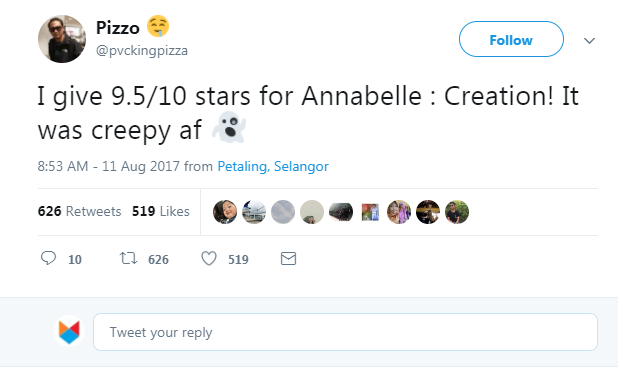The image size is (618, 368).
Task: Click in the Tweet your reply field
Action: [345, 332]
